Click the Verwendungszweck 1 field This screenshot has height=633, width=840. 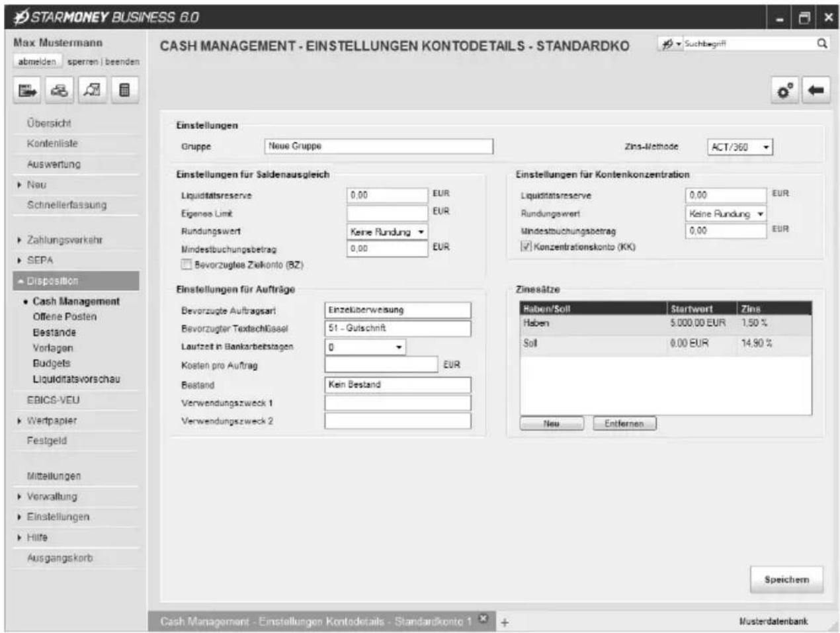[x=398, y=403]
